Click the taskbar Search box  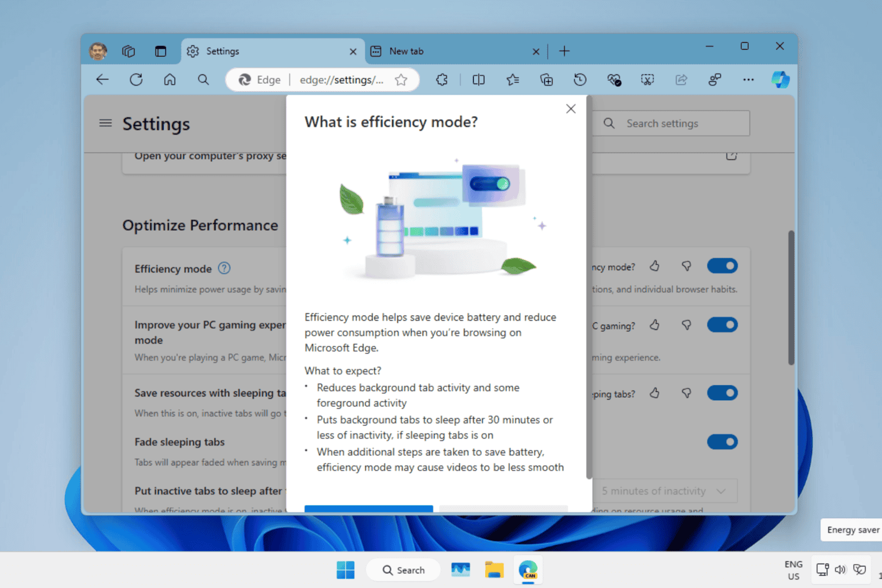(404, 570)
